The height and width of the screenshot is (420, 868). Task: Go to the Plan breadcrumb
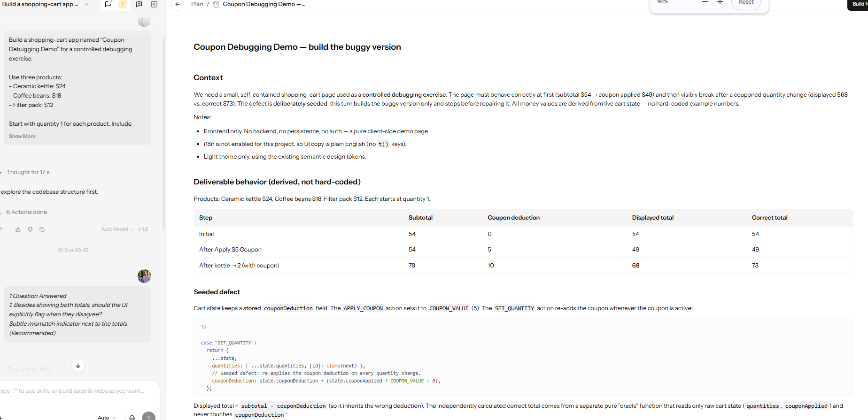(197, 4)
